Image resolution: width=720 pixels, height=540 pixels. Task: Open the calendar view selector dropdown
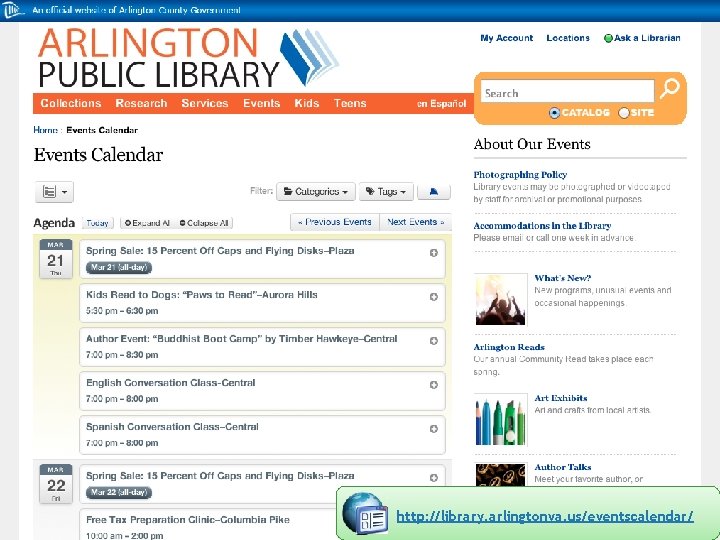(x=54, y=191)
